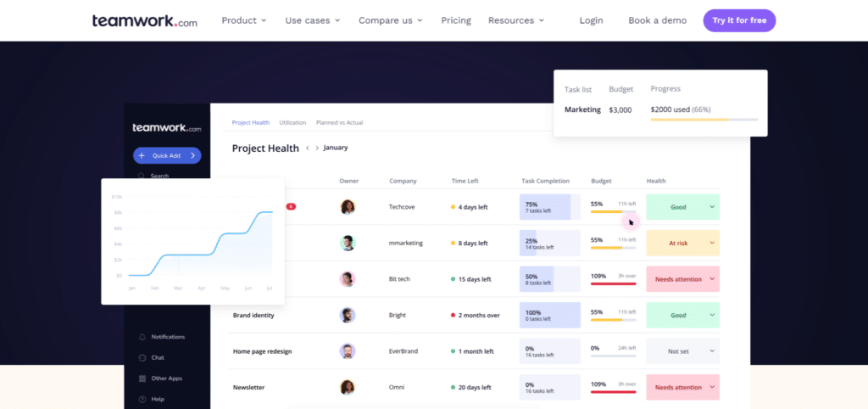The width and height of the screenshot is (868, 409).
Task: Click the Brand identity project name
Action: coord(253,316)
